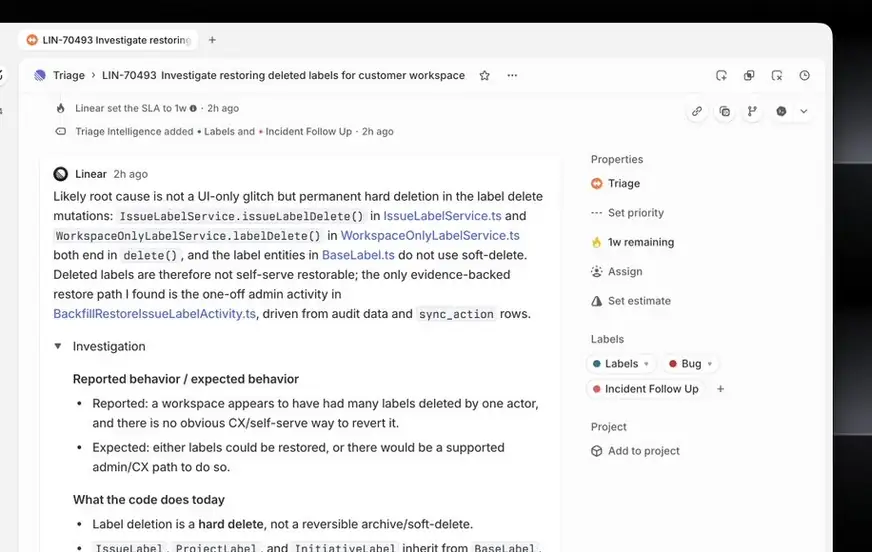
Task: Add a new tab with plus button
Action: coord(212,40)
